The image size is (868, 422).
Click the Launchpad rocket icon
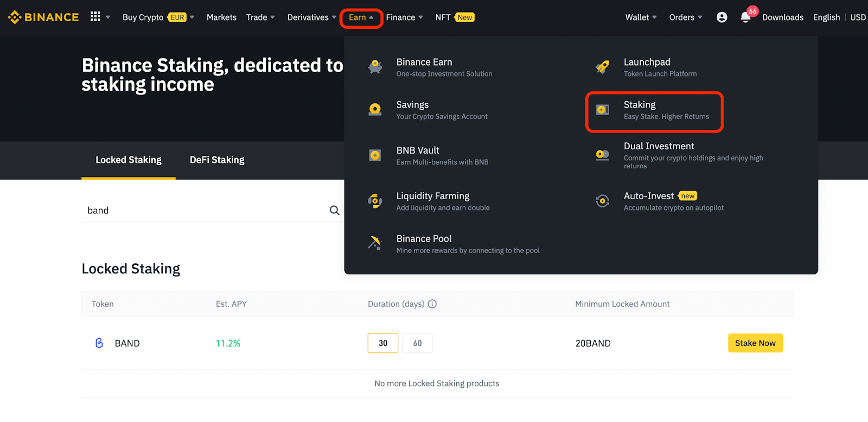[602, 67]
